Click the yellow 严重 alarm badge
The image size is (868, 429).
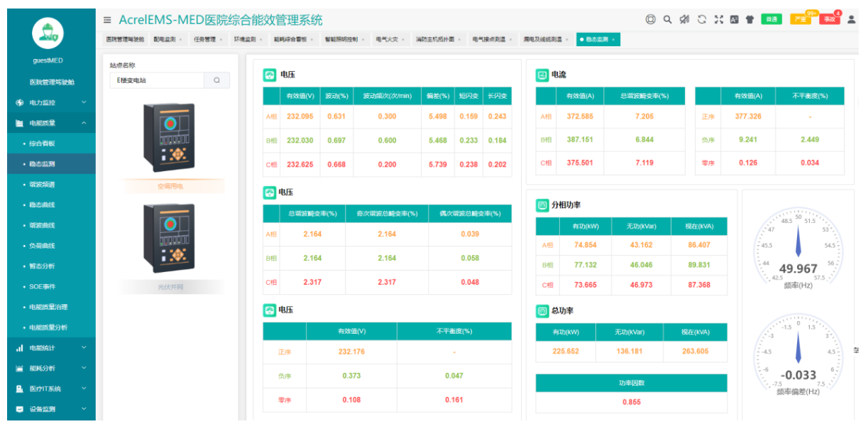coord(800,20)
